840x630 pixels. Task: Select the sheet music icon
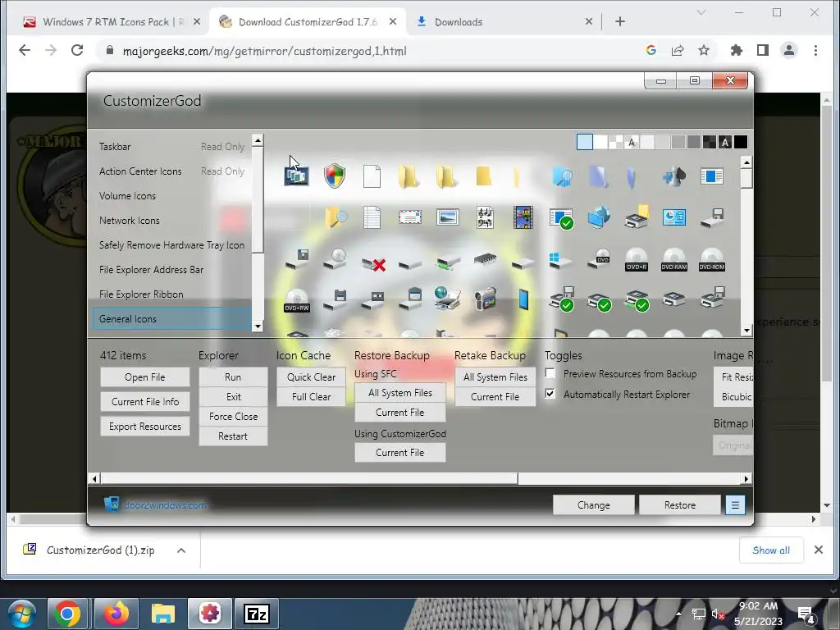pyautogui.click(x=485, y=217)
